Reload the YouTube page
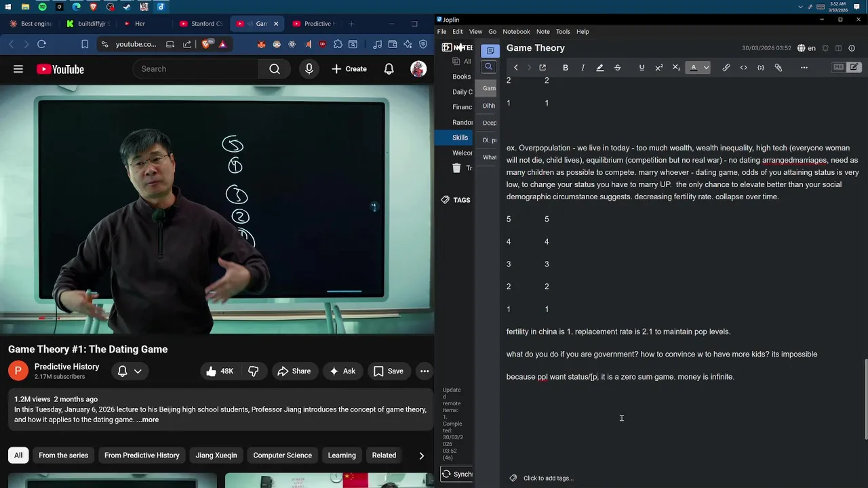The height and width of the screenshot is (488, 868). pyautogui.click(x=41, y=44)
